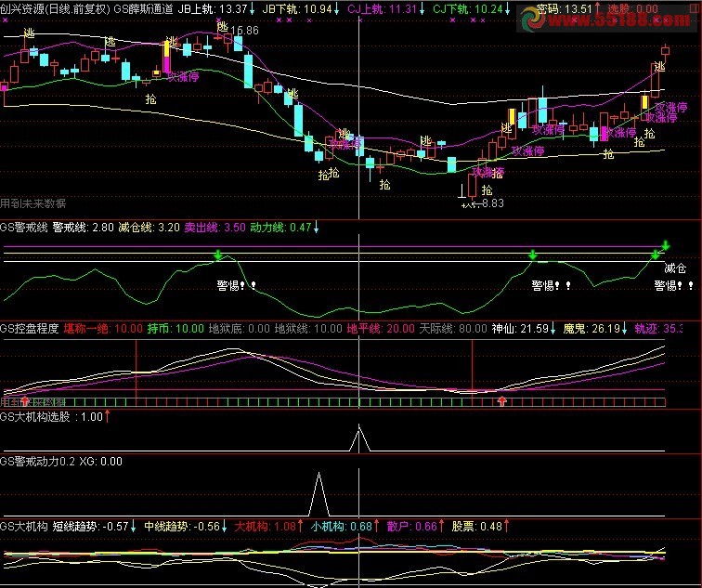Click the 天际线: 80.00 value

[453, 329]
